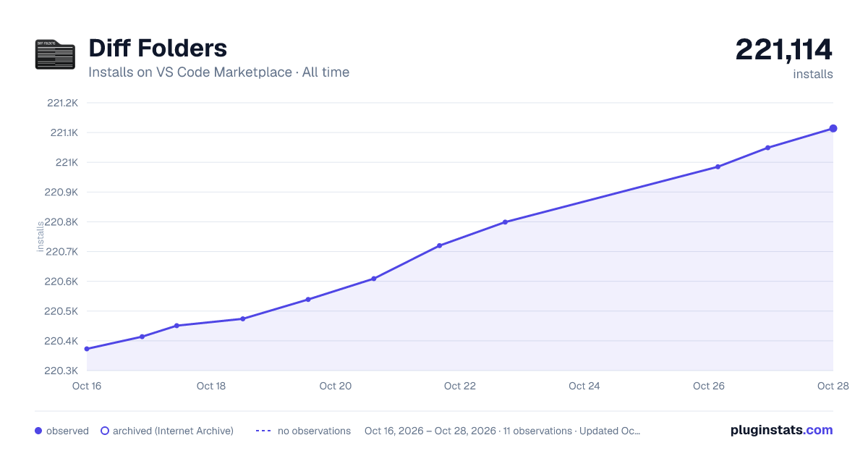Click the 'installs' label under the total count
Viewport: 868px width, 456px height.
tap(813, 74)
